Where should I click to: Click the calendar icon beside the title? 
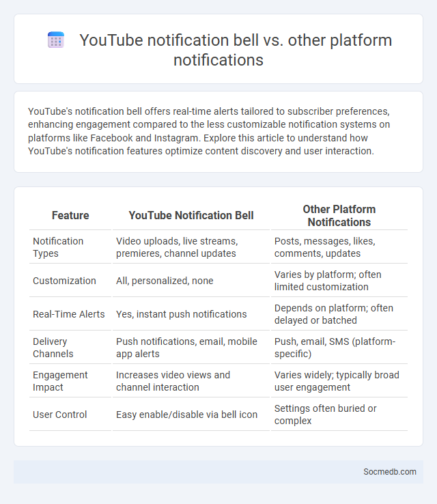click(x=56, y=40)
